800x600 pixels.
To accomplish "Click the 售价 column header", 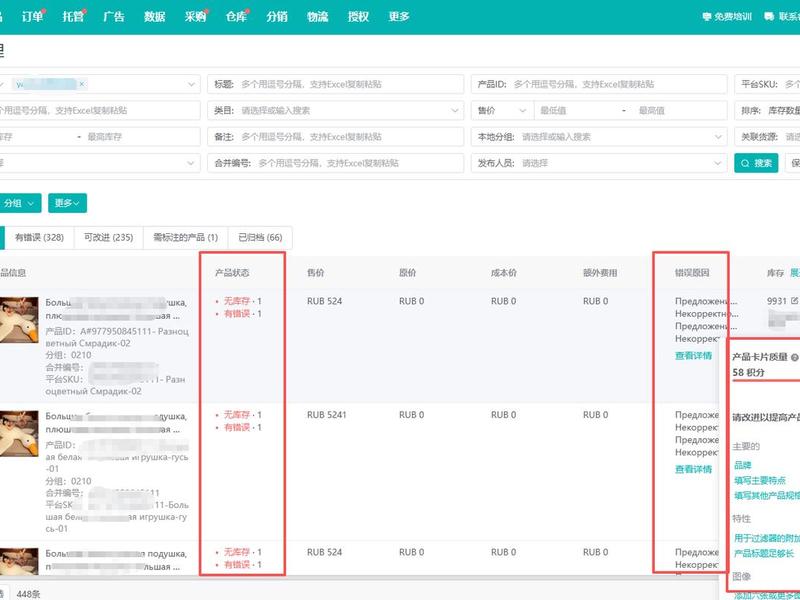I will [315, 273].
